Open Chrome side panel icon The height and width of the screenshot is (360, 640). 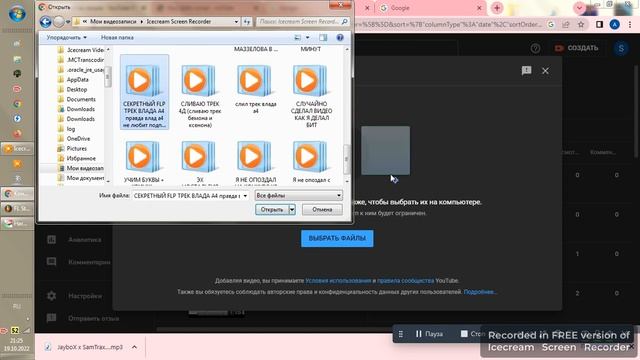599,24
